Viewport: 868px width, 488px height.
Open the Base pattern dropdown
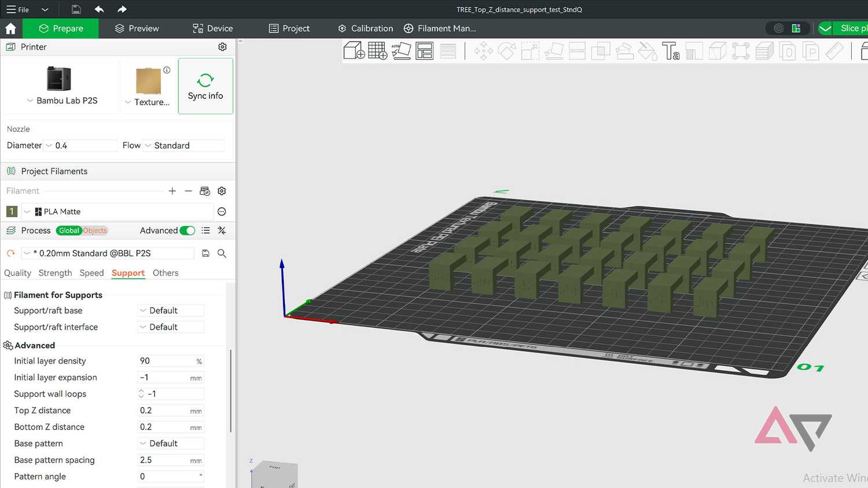[x=171, y=443]
